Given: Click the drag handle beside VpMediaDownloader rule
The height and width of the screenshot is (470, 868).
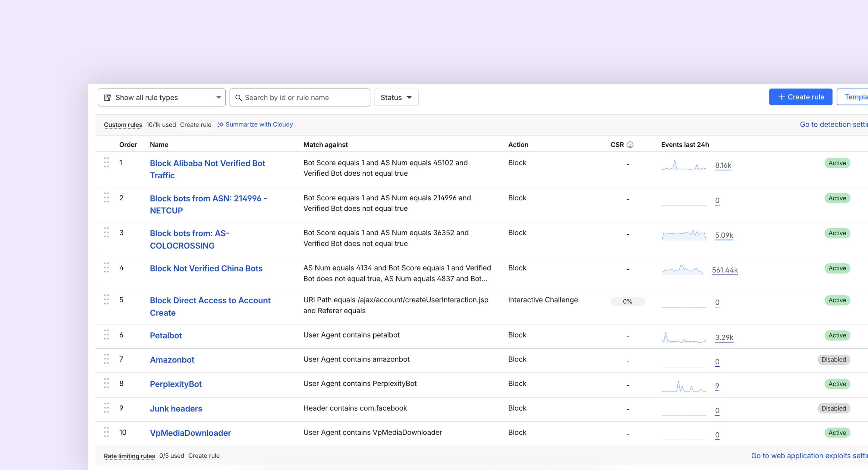Looking at the screenshot, I should [107, 432].
